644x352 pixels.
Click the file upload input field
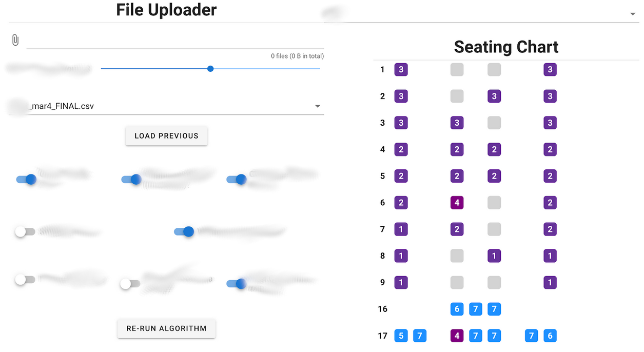[175, 41]
